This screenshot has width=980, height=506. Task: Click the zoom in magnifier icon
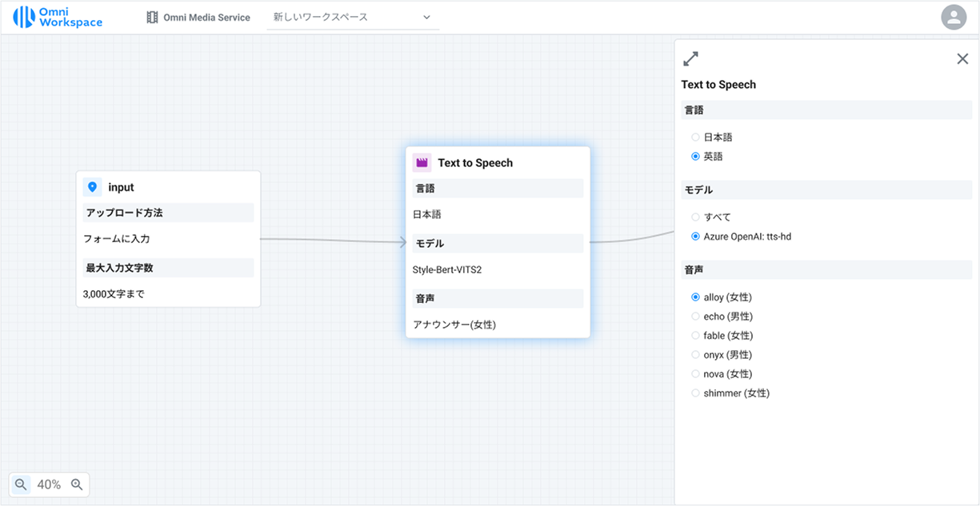tap(77, 484)
